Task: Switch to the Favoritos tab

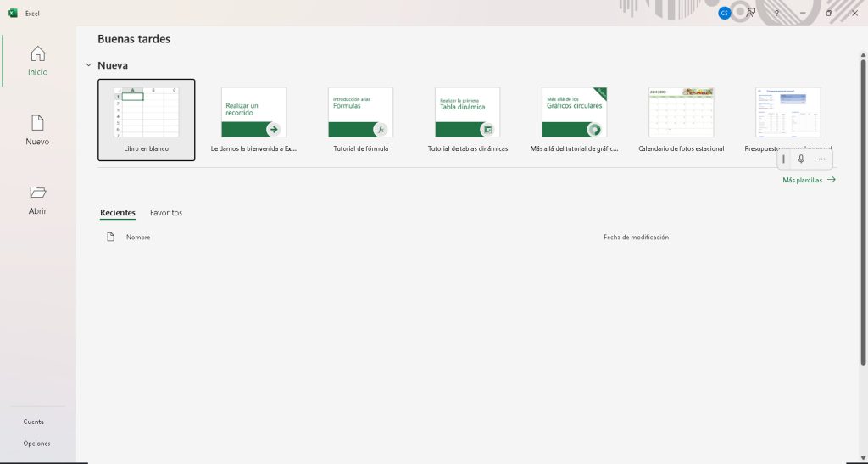Action: click(166, 213)
